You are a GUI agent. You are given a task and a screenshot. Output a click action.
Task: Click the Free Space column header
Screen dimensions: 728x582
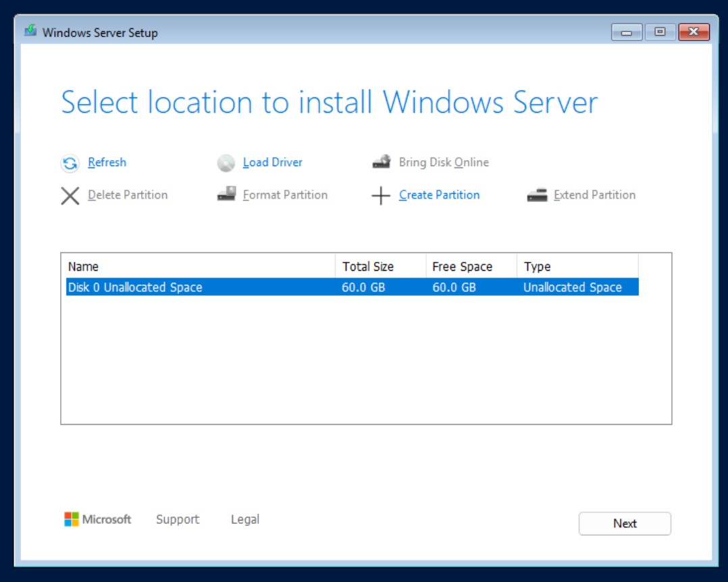tap(471, 267)
